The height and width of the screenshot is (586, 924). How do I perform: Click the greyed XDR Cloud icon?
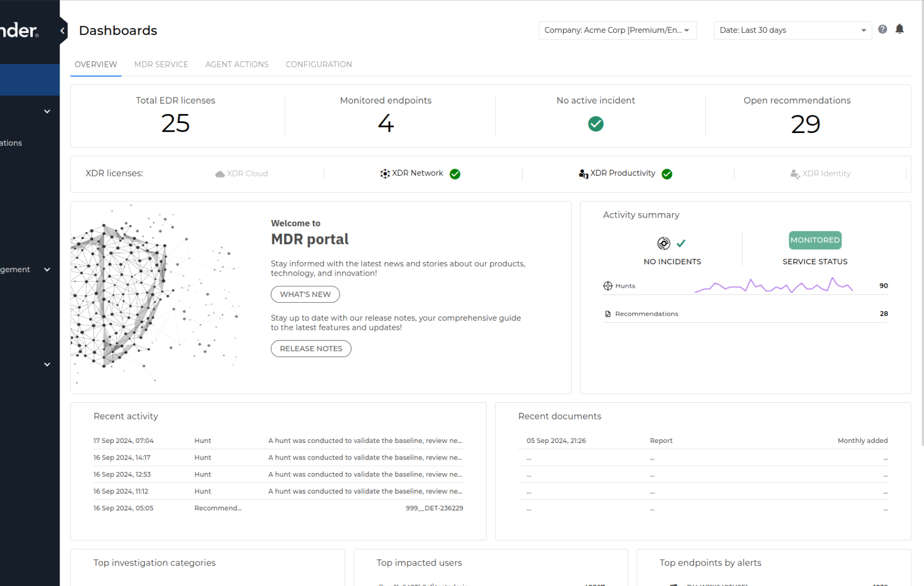219,174
